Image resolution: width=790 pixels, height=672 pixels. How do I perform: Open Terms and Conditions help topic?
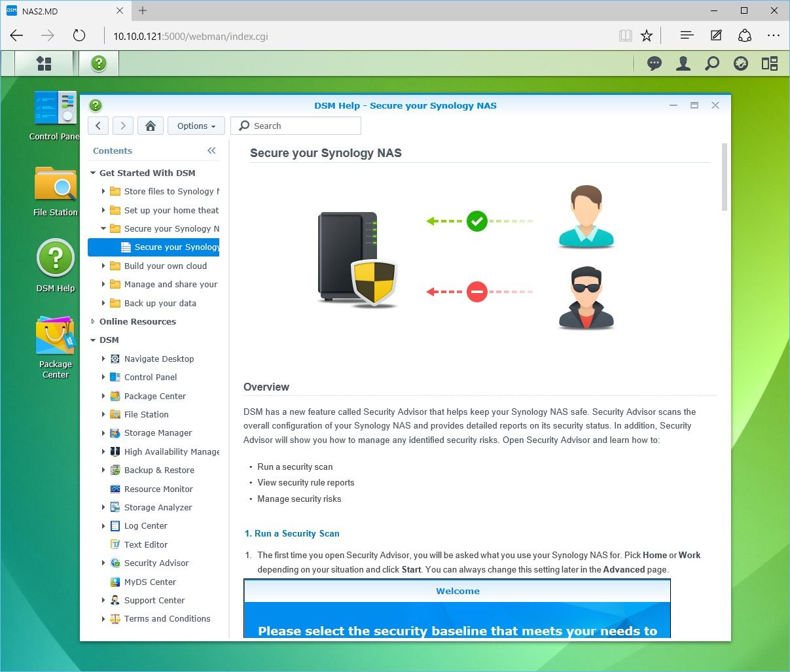tap(167, 618)
